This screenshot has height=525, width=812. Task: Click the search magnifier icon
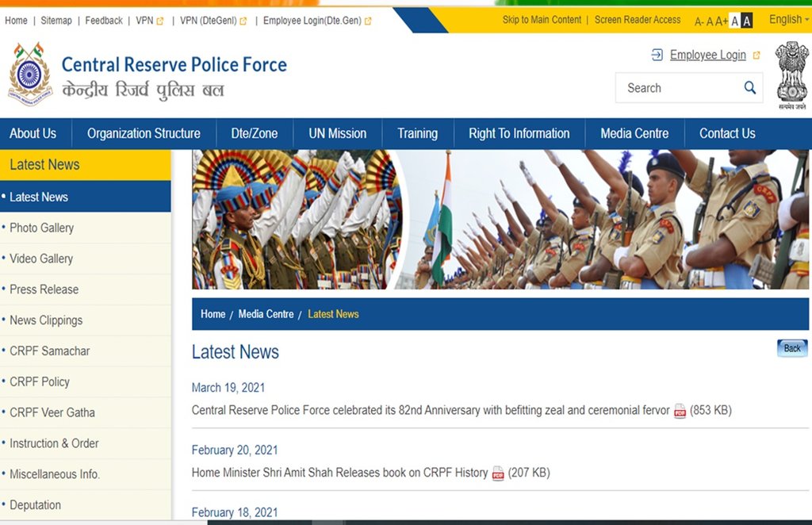click(750, 87)
